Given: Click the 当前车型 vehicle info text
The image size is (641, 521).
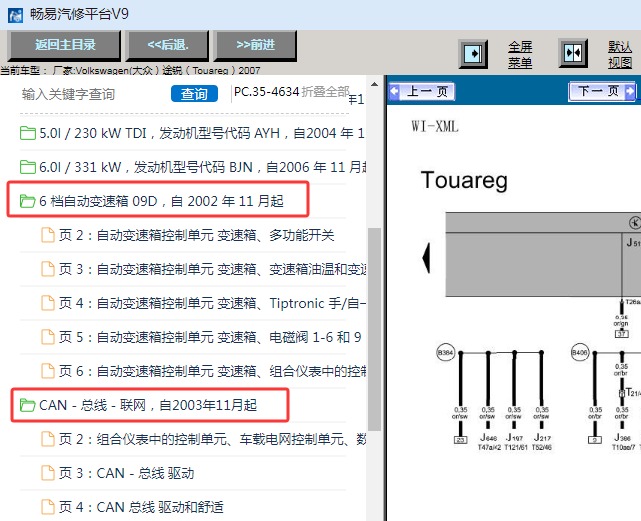Looking at the screenshot, I should [x=130, y=70].
